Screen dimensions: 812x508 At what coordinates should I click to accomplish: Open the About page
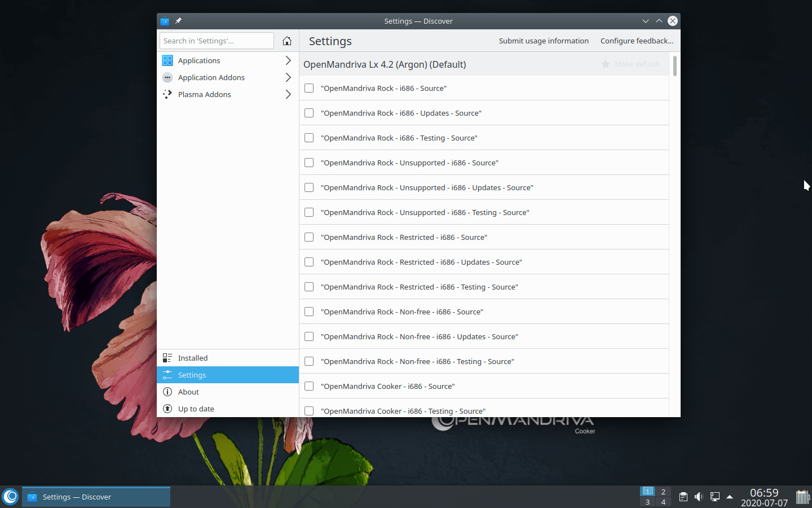click(x=228, y=392)
